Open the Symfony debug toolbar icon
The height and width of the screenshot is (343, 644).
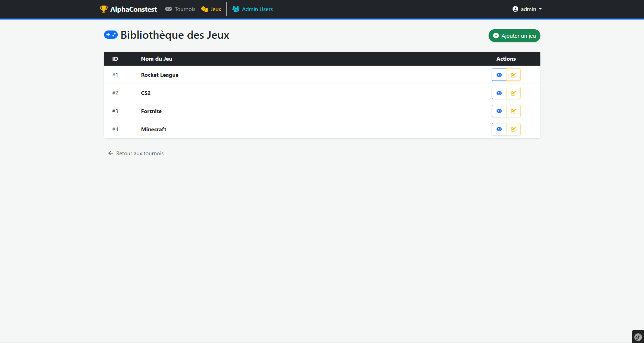[x=638, y=337]
